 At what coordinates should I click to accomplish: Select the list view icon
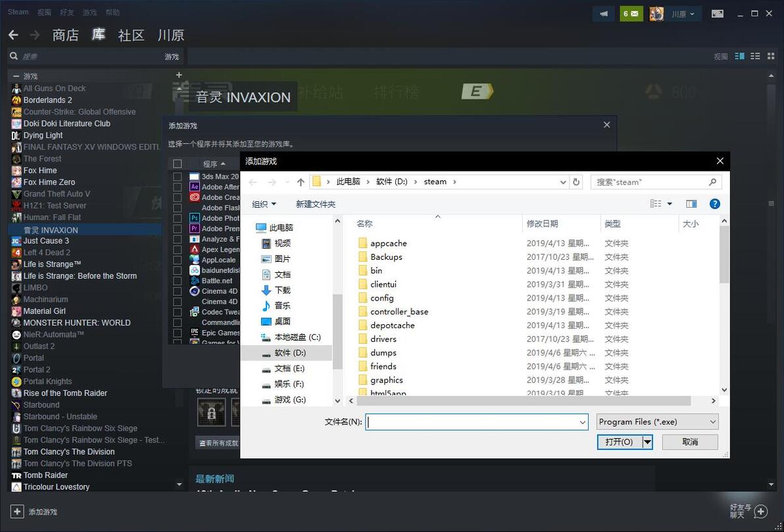755,56
